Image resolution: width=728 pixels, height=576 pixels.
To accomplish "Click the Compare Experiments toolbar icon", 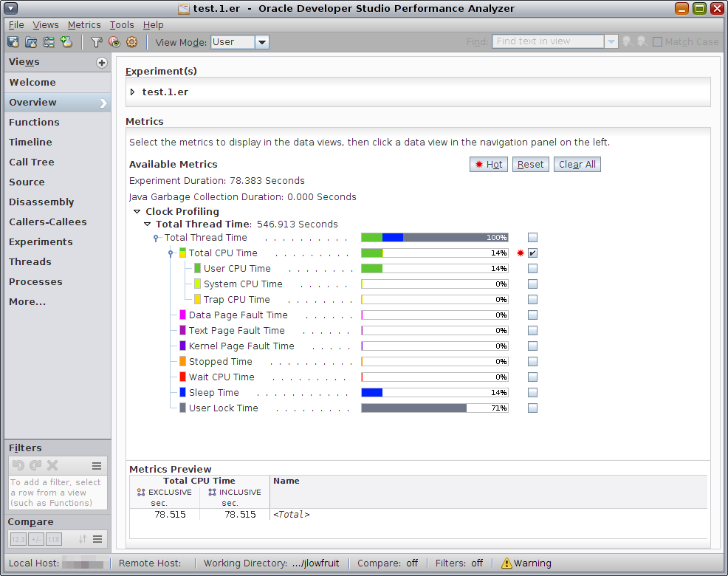I will [48, 42].
